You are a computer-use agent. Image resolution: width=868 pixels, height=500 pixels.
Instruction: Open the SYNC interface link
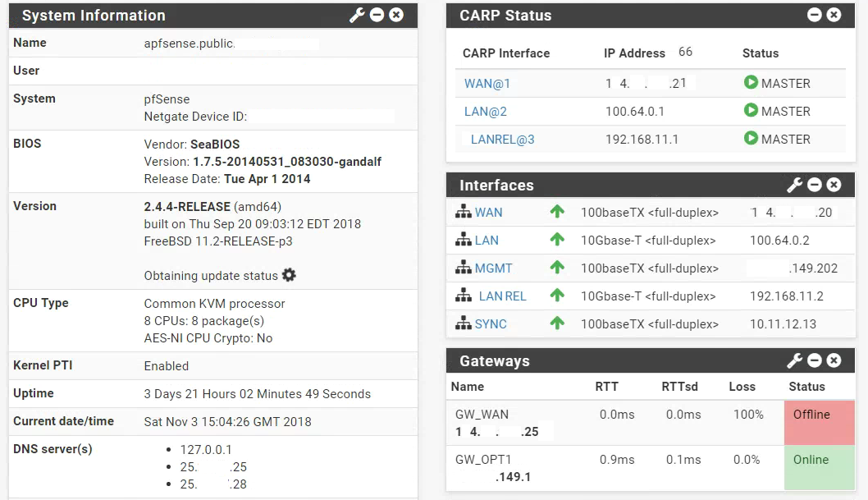coord(491,324)
